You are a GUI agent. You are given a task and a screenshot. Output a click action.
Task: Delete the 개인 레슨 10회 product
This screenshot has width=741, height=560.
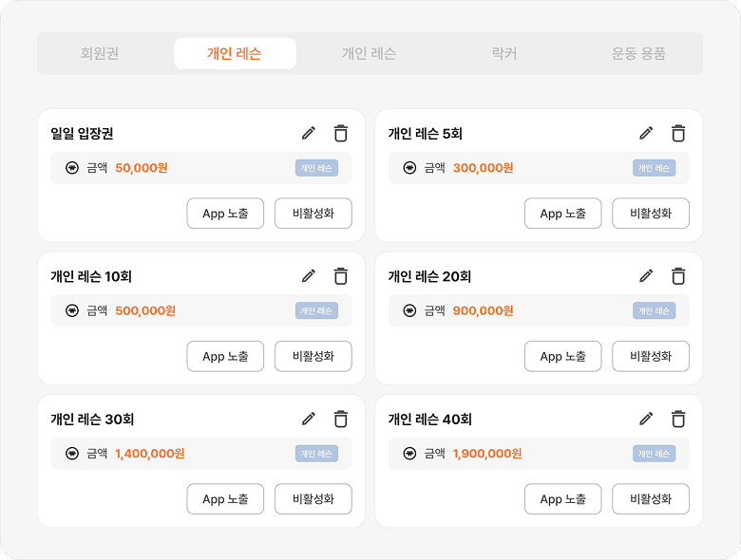tap(341, 276)
